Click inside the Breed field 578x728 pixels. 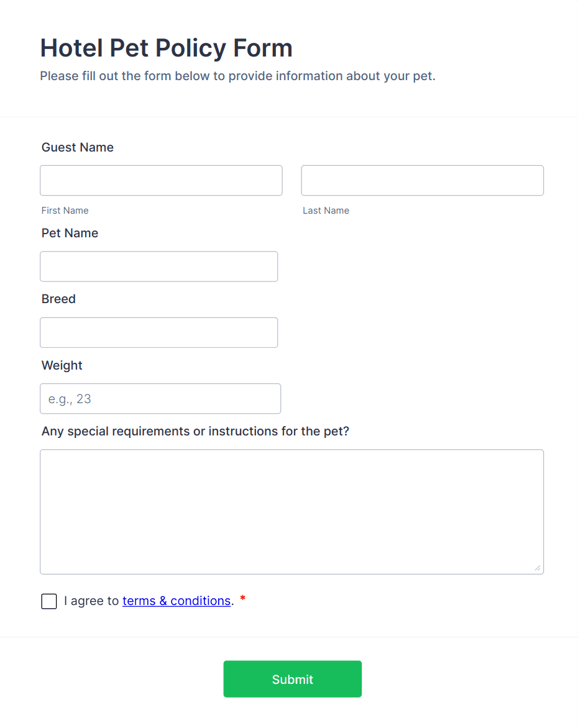158,332
